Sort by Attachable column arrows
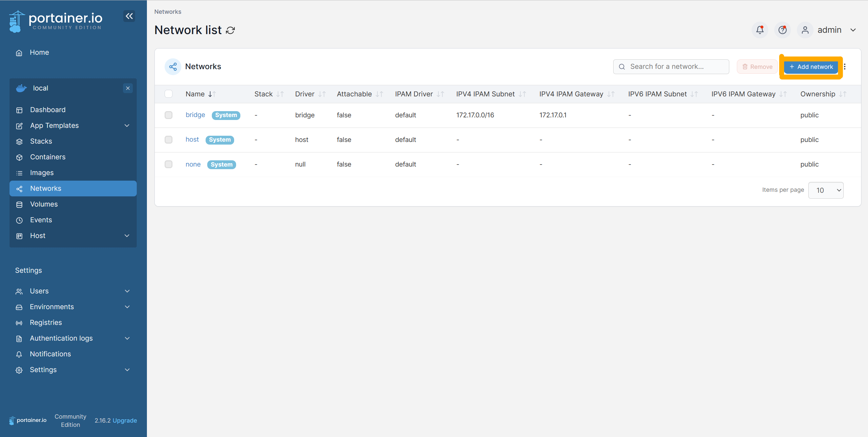The width and height of the screenshot is (868, 437). click(379, 94)
